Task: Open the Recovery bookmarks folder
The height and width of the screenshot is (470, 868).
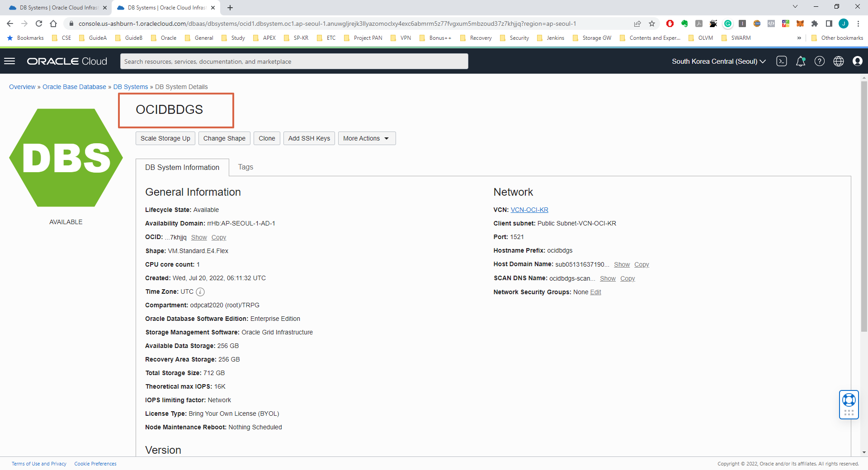Action: click(476, 38)
